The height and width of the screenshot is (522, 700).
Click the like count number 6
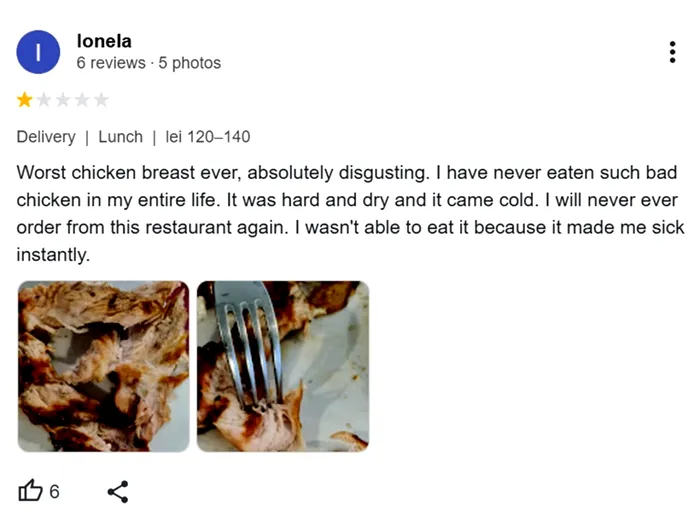(x=55, y=491)
